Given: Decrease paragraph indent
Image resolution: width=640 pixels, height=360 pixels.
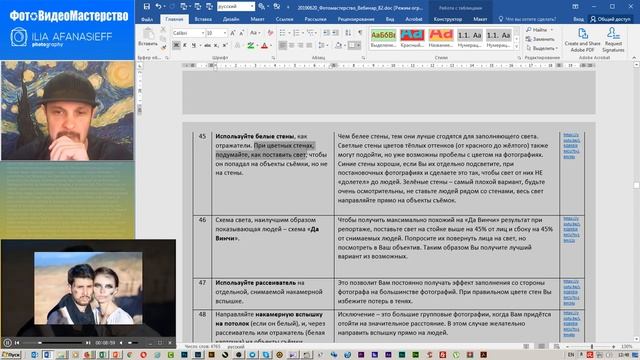Looking at the screenshot, I should coord(326,33).
